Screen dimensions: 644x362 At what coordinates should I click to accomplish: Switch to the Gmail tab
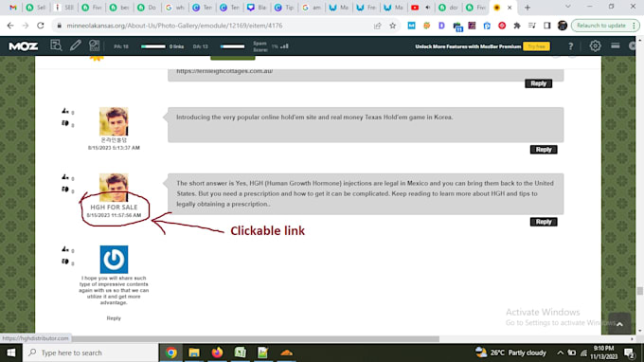(x=12, y=8)
